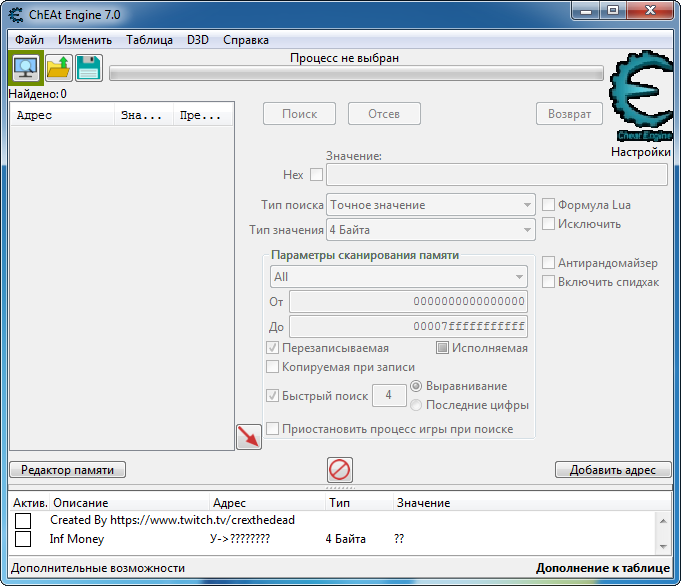Click the От start address field

(408, 301)
